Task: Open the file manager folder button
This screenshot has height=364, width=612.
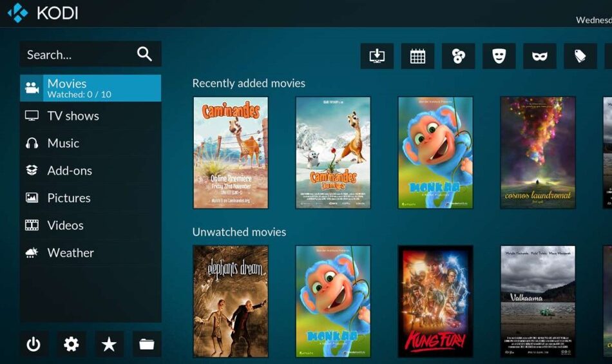Action: click(x=147, y=344)
